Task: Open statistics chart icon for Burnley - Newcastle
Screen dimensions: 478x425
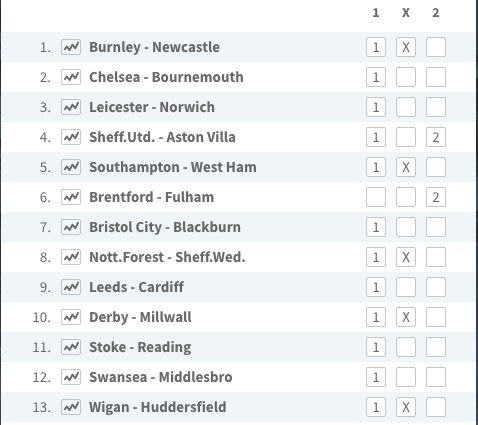Action: 71,47
